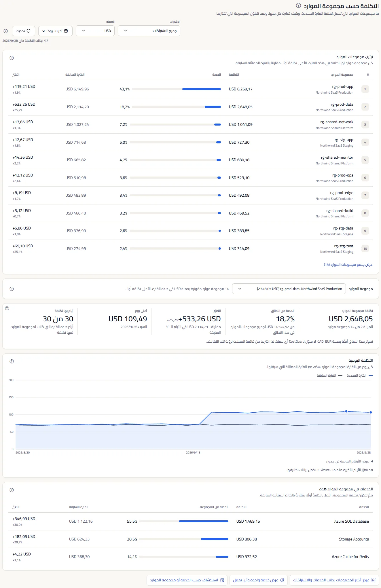Click the 43,1% share bar for rg-prod-app
Image resolution: width=381 pixels, height=588 pixels.
176,89
